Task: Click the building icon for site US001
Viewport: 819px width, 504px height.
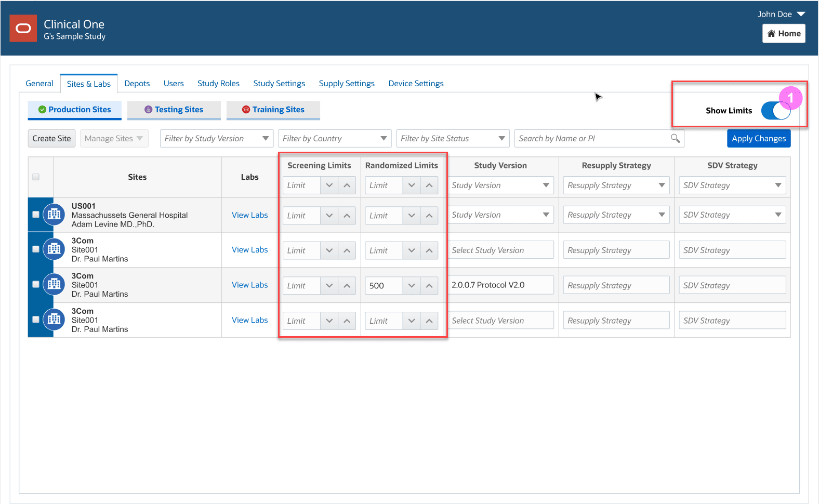Action: pos(54,215)
